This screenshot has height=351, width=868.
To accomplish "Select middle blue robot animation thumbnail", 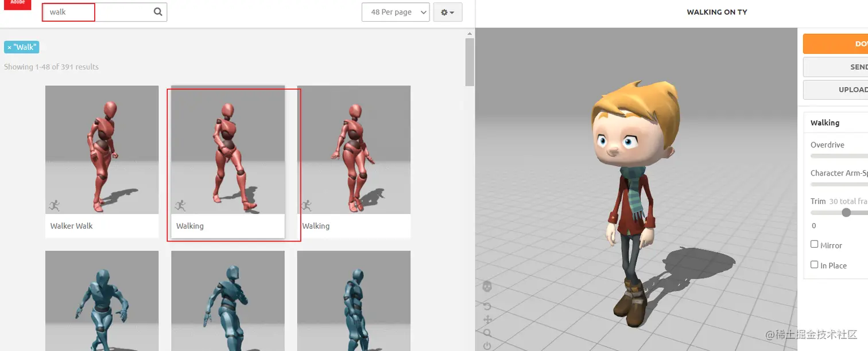I will (x=228, y=301).
